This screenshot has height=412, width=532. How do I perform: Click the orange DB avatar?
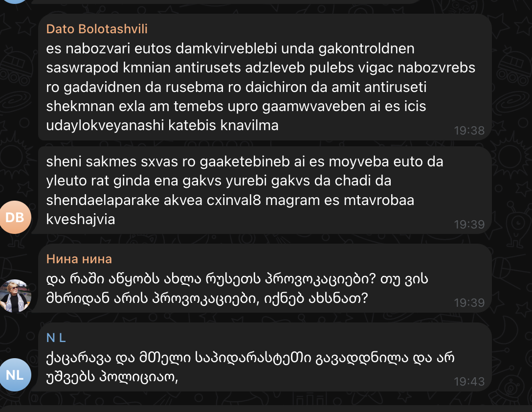coord(15,218)
